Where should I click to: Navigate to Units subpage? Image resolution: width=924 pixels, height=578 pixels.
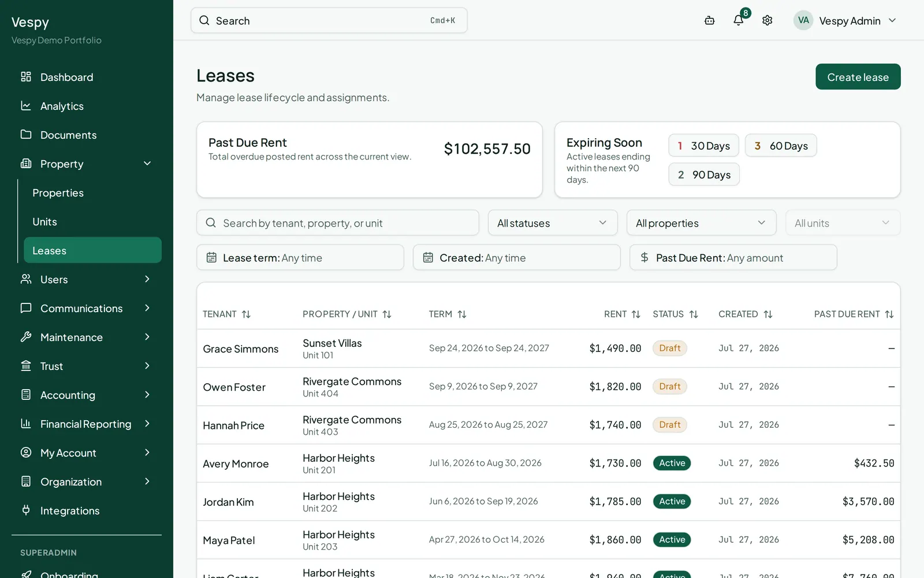pos(92,221)
